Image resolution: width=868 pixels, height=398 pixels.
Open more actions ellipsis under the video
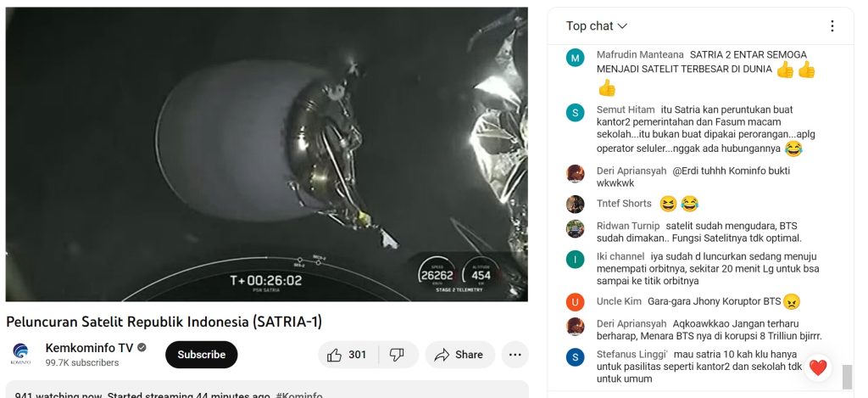pyautogui.click(x=515, y=355)
